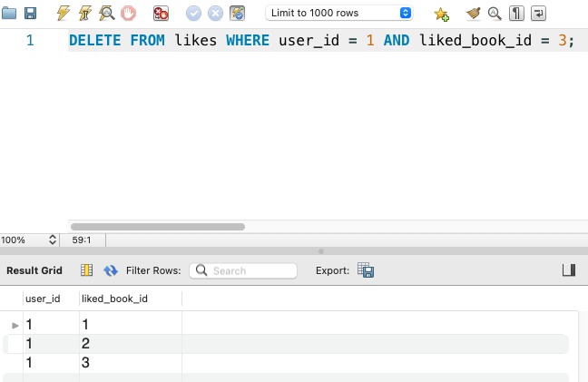Rollback the current transaction
The width and height of the screenshot is (588, 382).
[x=216, y=13]
